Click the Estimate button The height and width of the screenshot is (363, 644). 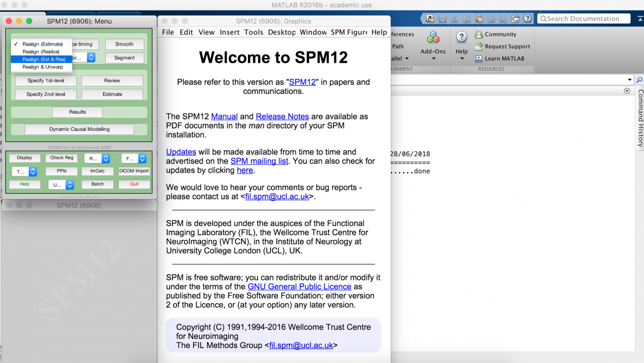(113, 94)
